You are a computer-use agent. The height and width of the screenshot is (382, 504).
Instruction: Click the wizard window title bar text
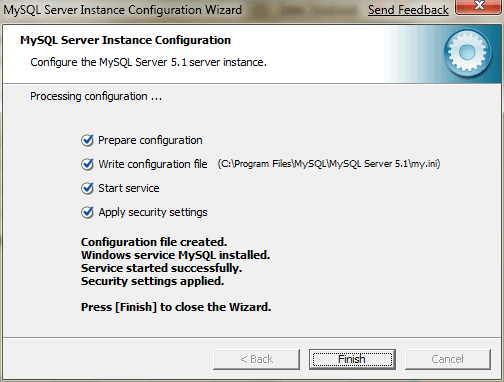[122, 10]
